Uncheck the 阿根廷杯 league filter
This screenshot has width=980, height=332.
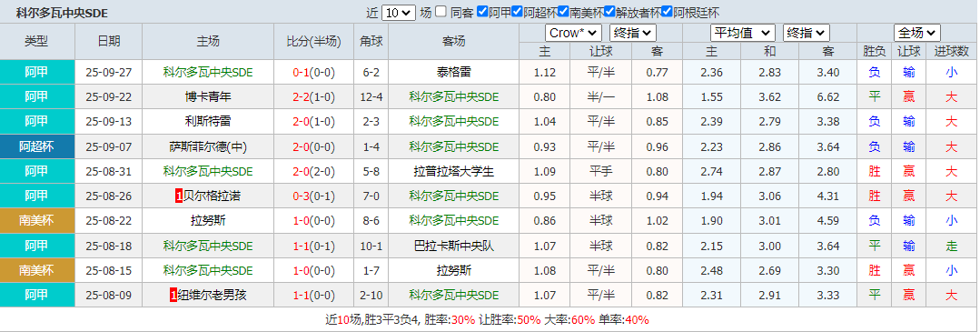tap(667, 11)
